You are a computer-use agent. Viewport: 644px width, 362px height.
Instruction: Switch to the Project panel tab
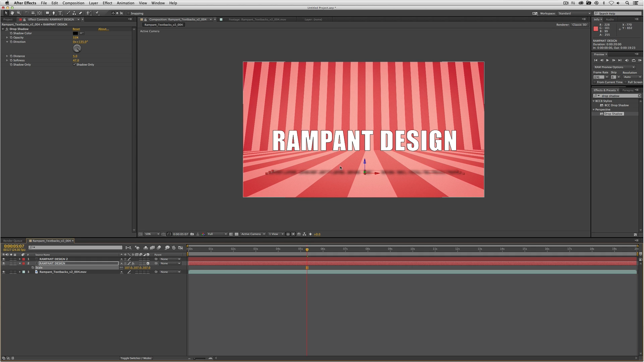pos(8,19)
